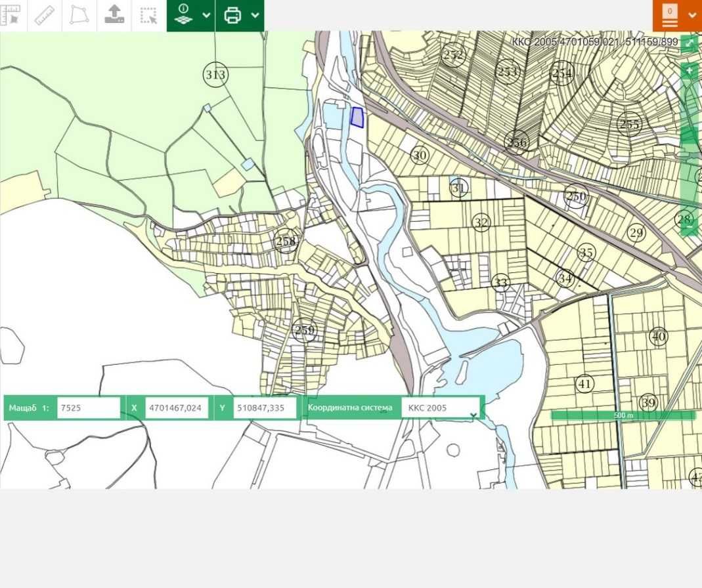Open the coordinate system KKC 2005 dropdown
This screenshot has width=702, height=588.
440,408
